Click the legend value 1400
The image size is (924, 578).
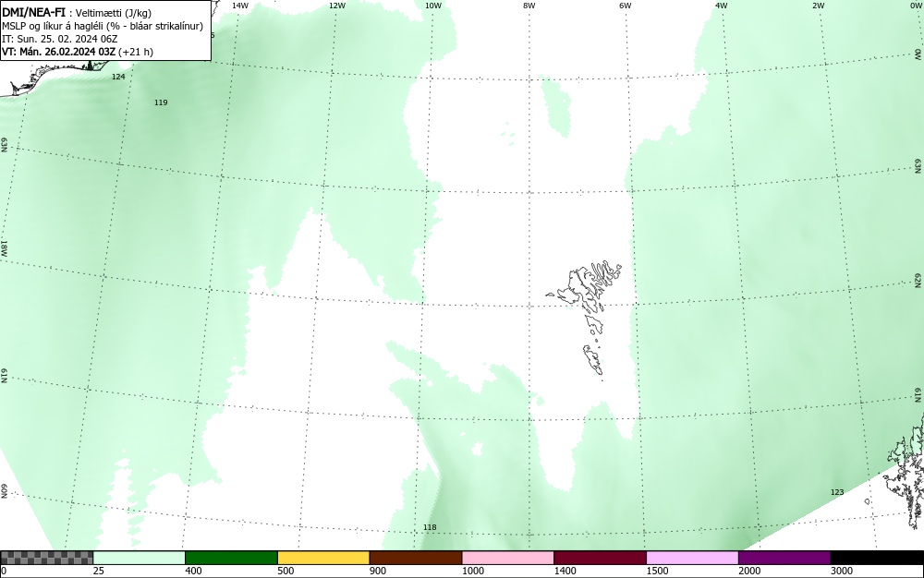pos(565,571)
